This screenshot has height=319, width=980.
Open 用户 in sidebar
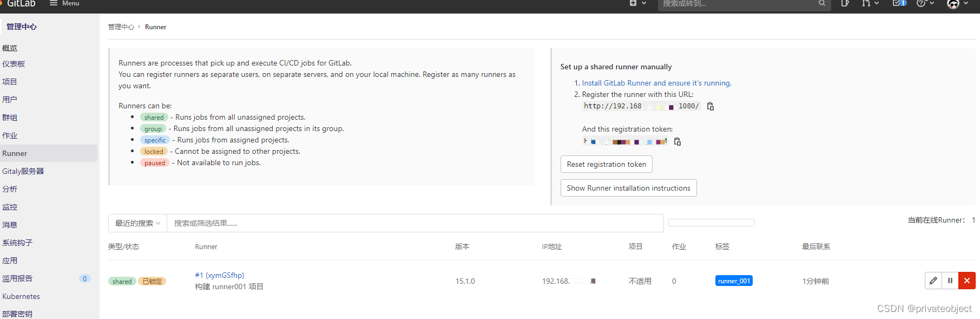pyautogui.click(x=10, y=100)
